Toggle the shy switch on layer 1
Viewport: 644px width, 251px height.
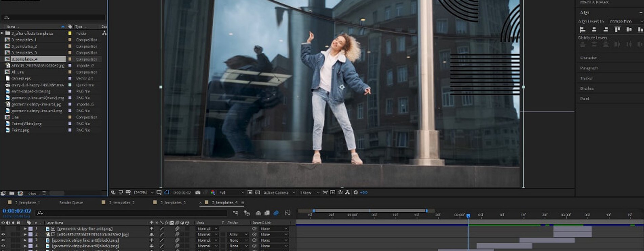151,229
